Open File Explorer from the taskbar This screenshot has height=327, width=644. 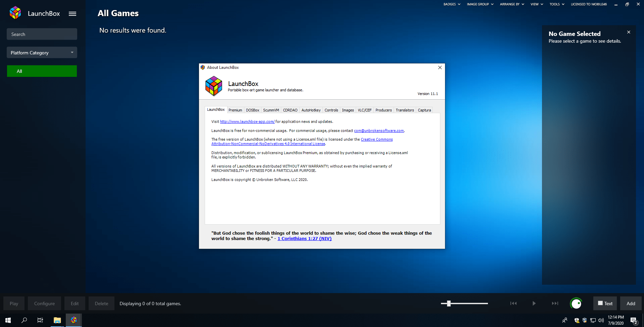click(x=57, y=320)
